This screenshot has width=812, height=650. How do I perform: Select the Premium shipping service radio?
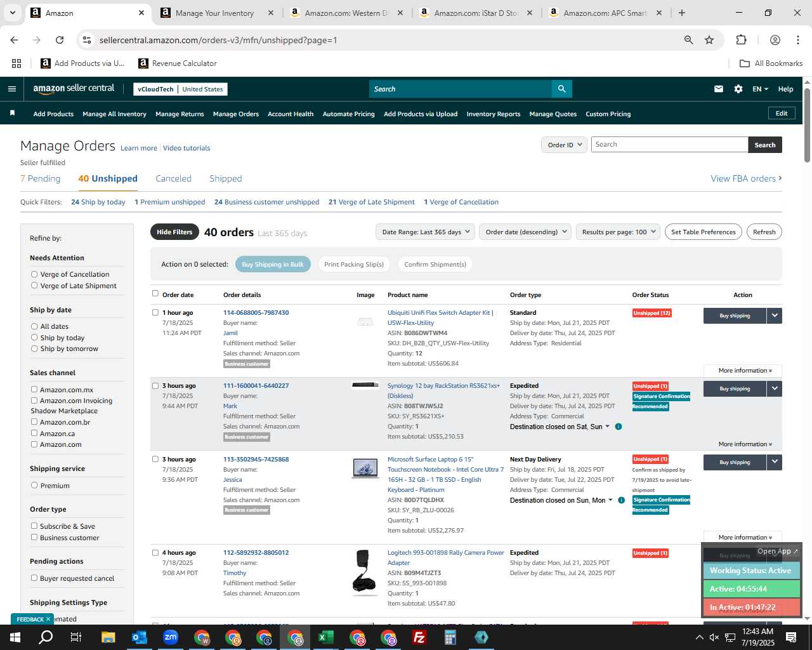pos(34,486)
